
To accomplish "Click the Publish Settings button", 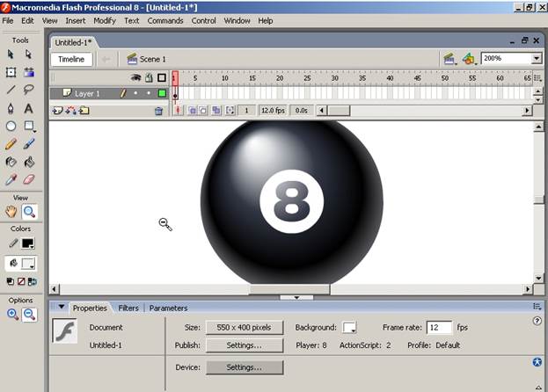I will 245,345.
